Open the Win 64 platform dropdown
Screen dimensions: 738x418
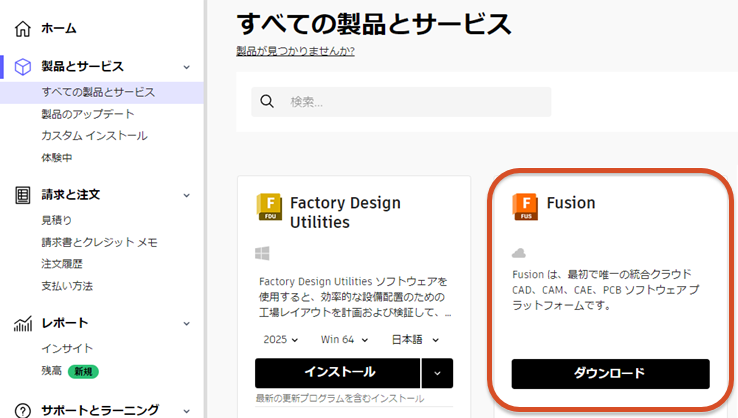tap(345, 339)
